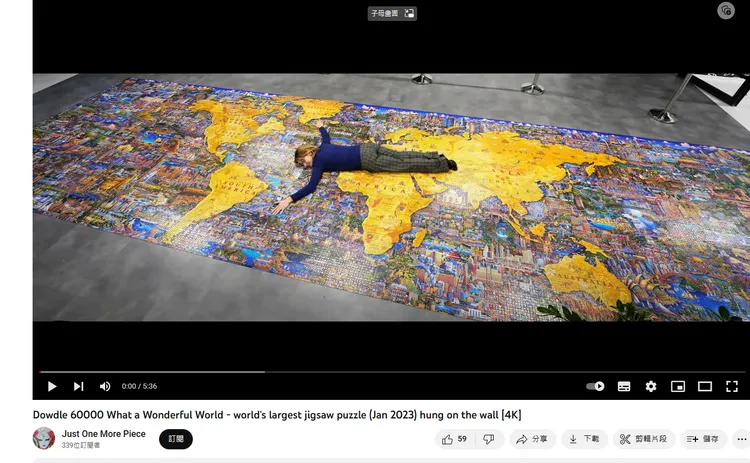Create a clip with scissors button

click(x=644, y=439)
